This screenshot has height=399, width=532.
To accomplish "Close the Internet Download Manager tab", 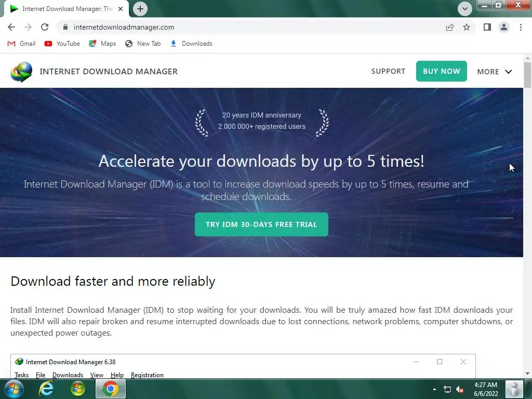I will (x=121, y=9).
